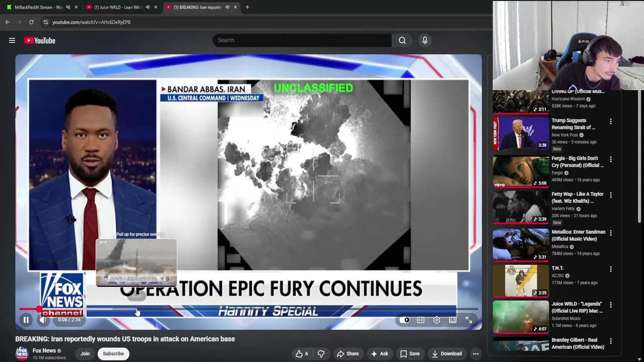
Task: Seek the video progress bar to hovered point
Action: click(x=136, y=309)
